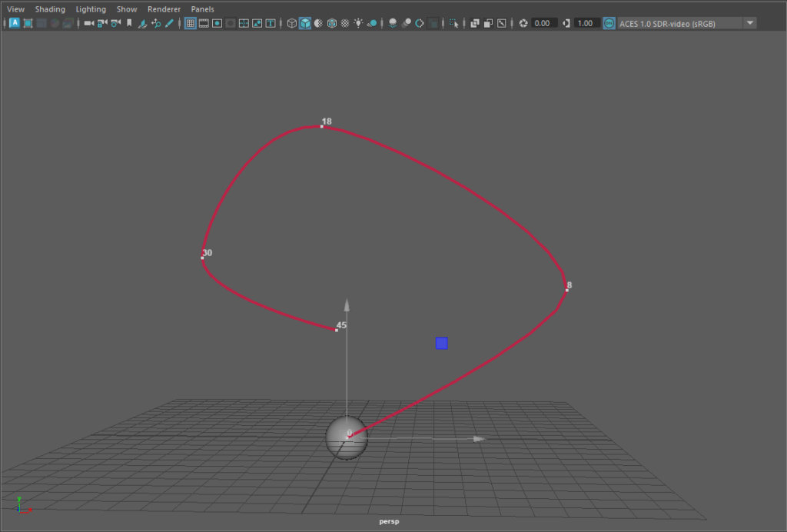Click the View menu label
Image resolution: width=787 pixels, height=532 pixels.
15,9
